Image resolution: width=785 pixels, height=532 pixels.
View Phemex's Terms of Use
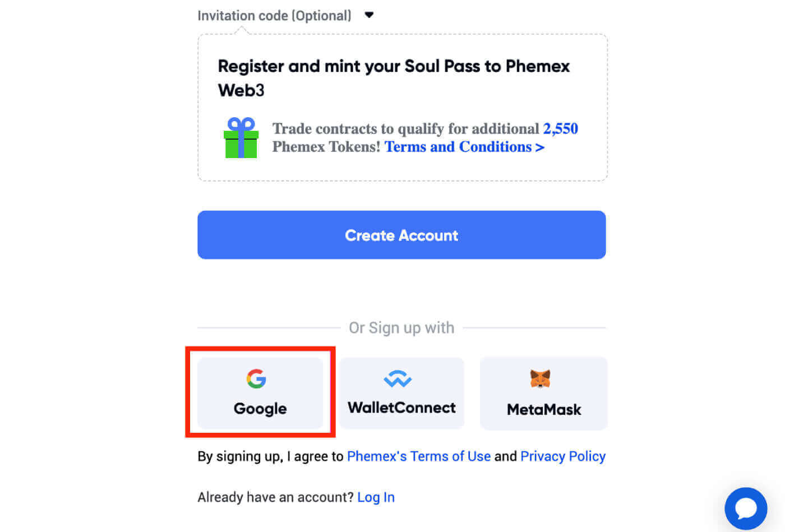click(x=418, y=456)
